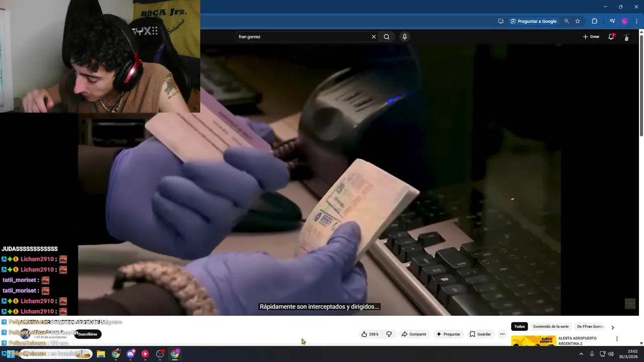Open Chrome extensions puzzle icon
The image size is (644, 362).
point(594,21)
